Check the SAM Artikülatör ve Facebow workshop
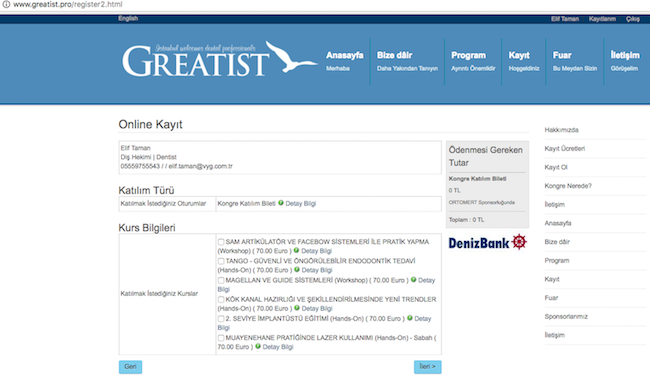The width and height of the screenshot is (650, 387). point(221,242)
